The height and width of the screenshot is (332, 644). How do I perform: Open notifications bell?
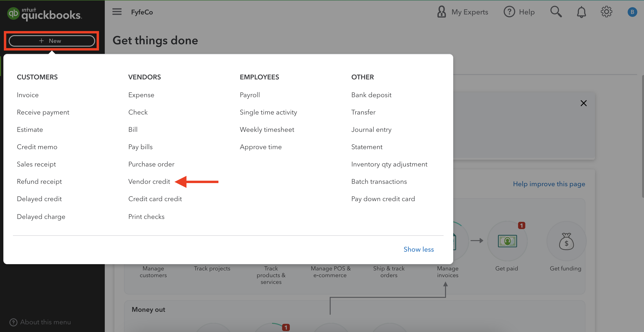pyautogui.click(x=581, y=12)
